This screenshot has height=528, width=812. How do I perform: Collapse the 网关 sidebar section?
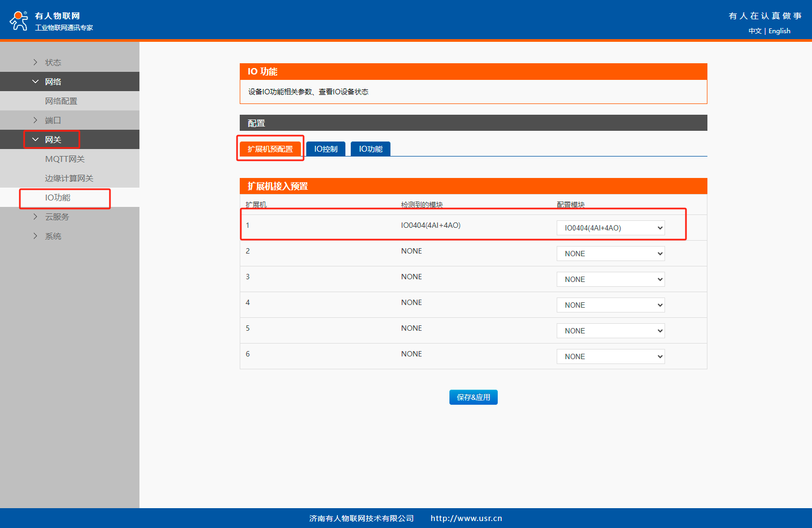[x=53, y=139]
